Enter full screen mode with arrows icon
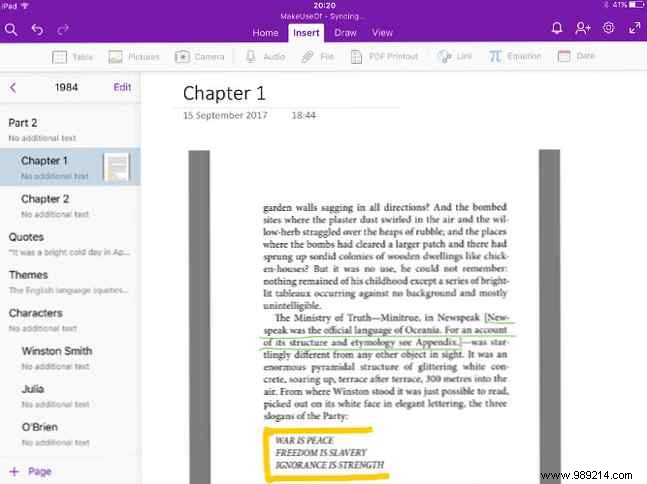 tap(634, 28)
